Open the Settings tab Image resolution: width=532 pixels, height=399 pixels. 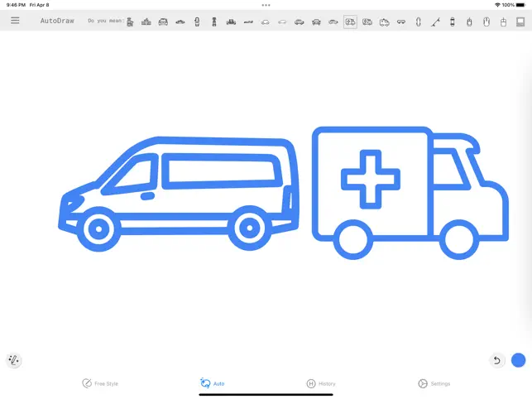point(434,383)
